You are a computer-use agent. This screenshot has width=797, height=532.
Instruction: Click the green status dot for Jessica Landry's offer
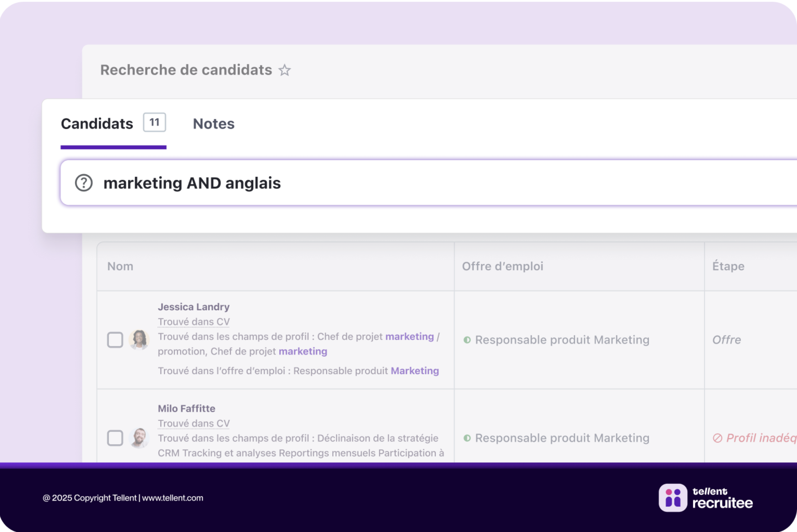[x=467, y=340]
